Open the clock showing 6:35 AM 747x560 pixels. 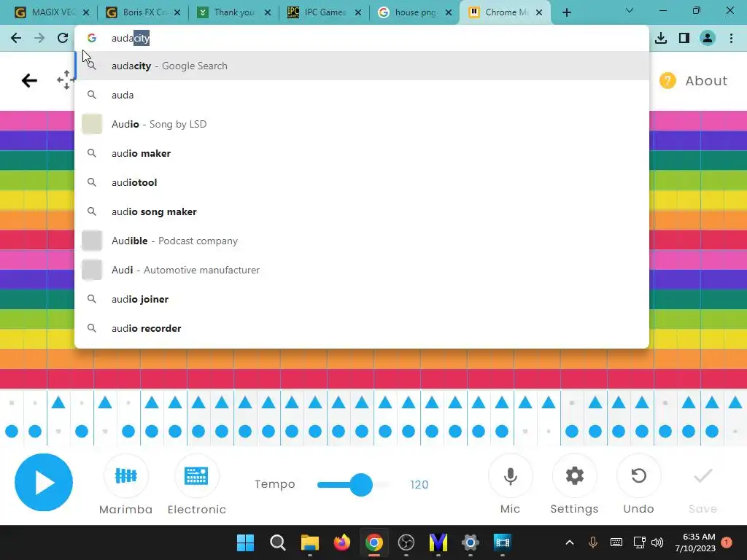[695, 542]
